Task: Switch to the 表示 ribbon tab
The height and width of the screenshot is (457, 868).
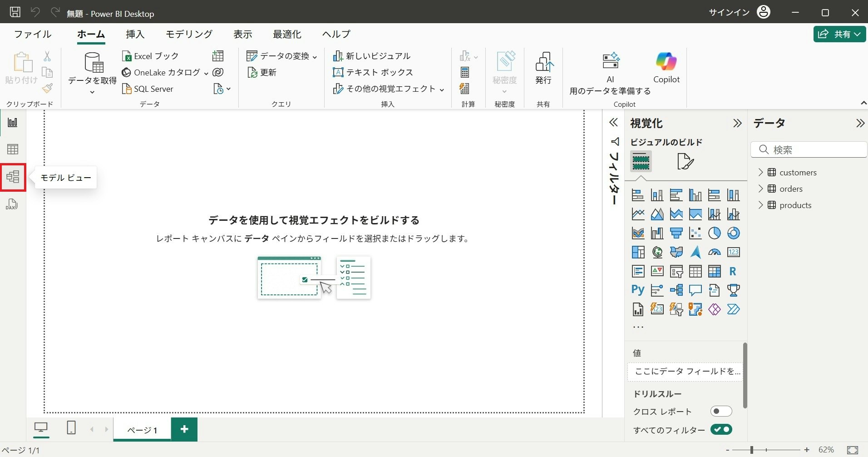Action: click(243, 34)
